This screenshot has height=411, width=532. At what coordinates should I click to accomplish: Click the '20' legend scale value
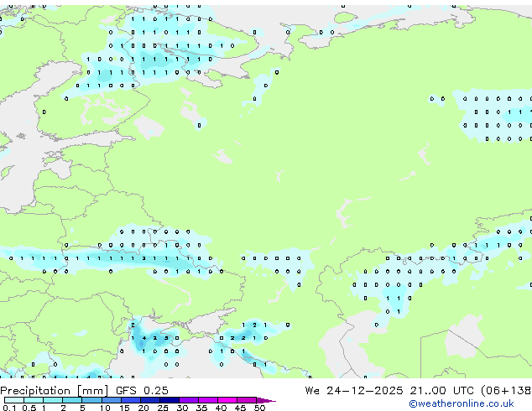pos(143,408)
